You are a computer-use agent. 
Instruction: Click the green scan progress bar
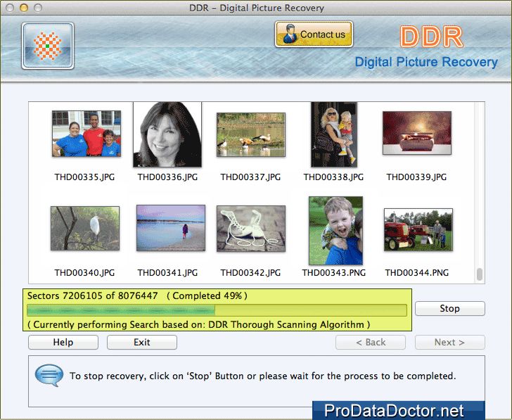coord(217,310)
